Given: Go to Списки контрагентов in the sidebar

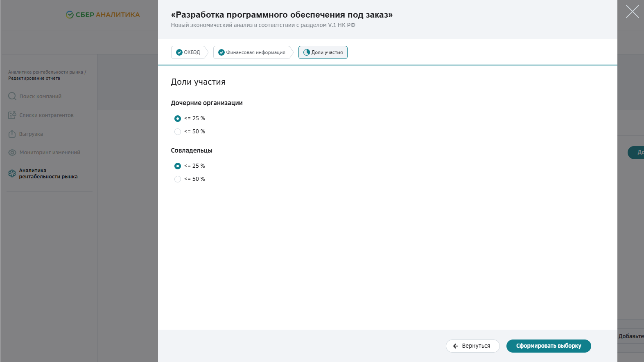Looking at the screenshot, I should [46, 115].
